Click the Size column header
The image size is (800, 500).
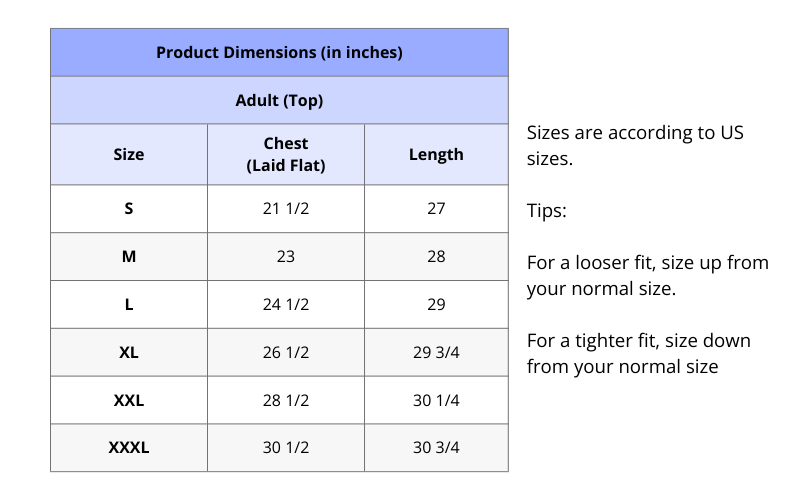[x=129, y=154]
